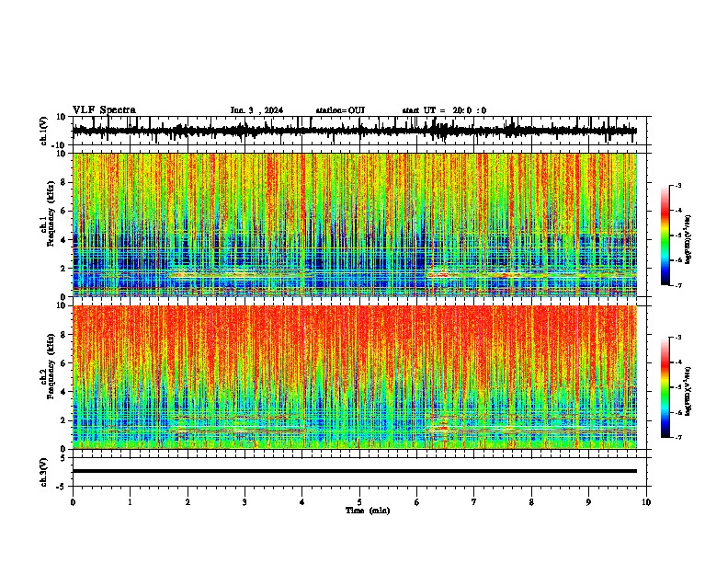Click the "-7" label below ch.2 color bar
This screenshot has height=563, width=728.
(x=677, y=437)
